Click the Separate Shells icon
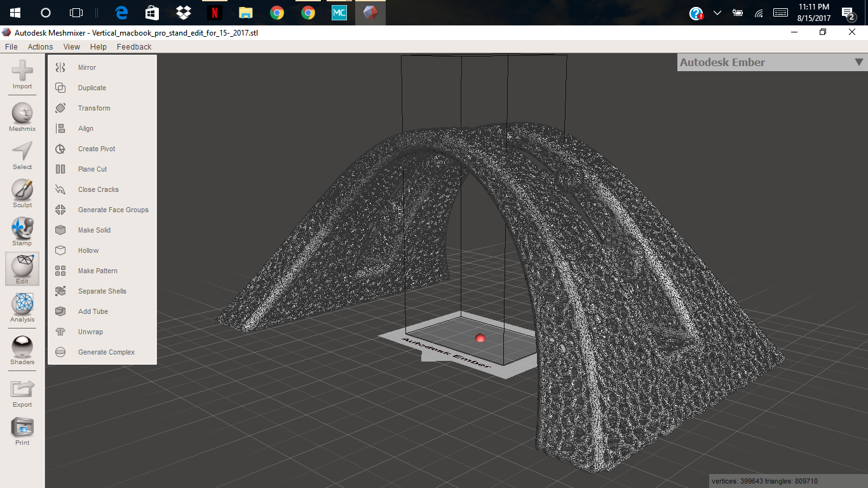Image resolution: width=868 pixels, height=488 pixels. click(60, 291)
